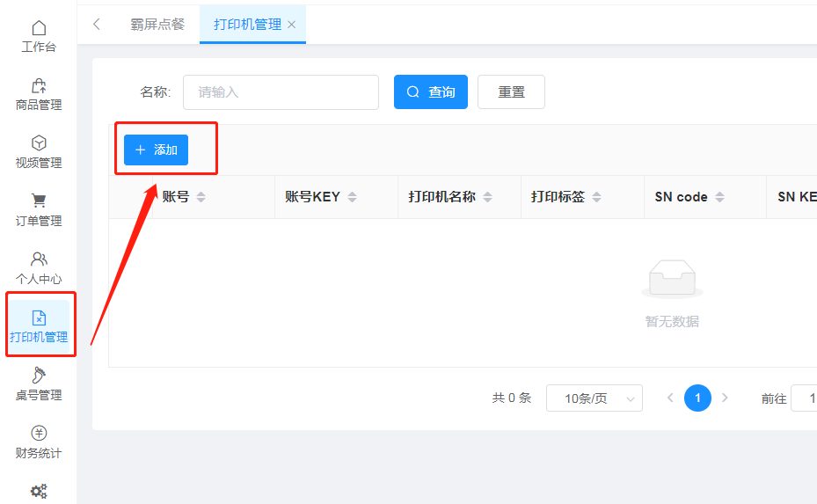This screenshot has width=817, height=504.
Task: Open the settings gears icon in sidebar
Action: (39, 491)
